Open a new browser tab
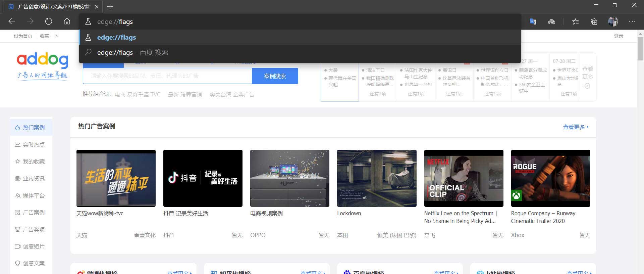This screenshot has width=644, height=274. click(x=110, y=6)
